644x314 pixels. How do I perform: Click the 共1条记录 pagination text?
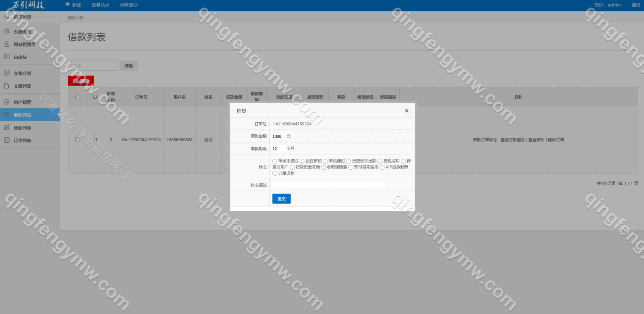coord(606,183)
